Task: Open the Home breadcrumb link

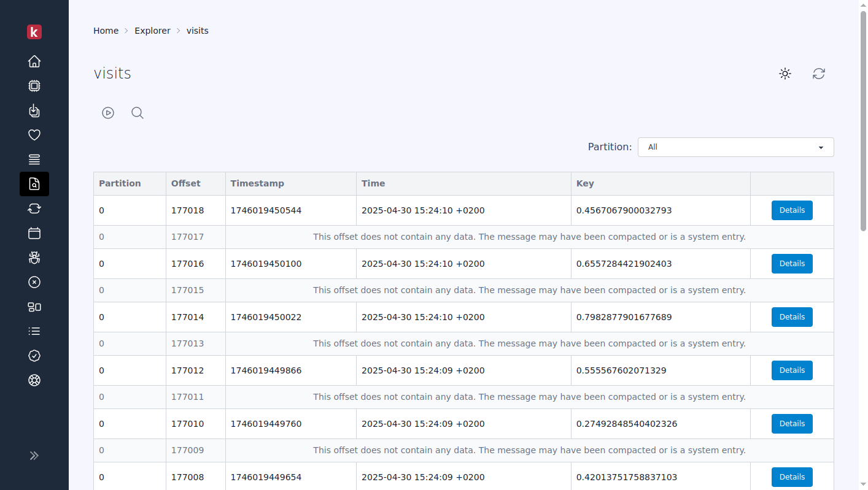Action: [106, 30]
